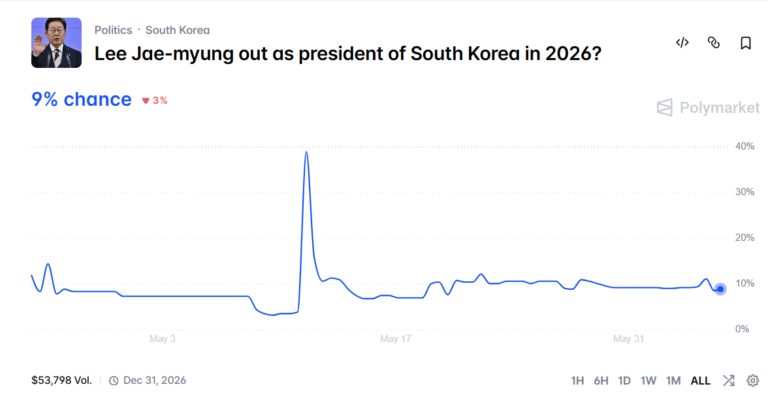Click the red down-arrow 3% change indicator

point(155,100)
